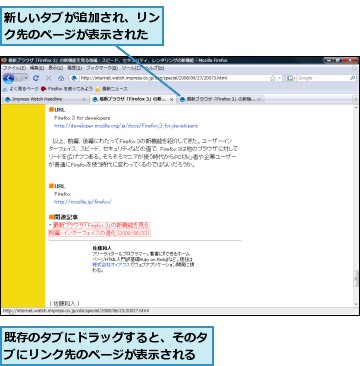Bookmark this page with the star icon

pos(272,78)
